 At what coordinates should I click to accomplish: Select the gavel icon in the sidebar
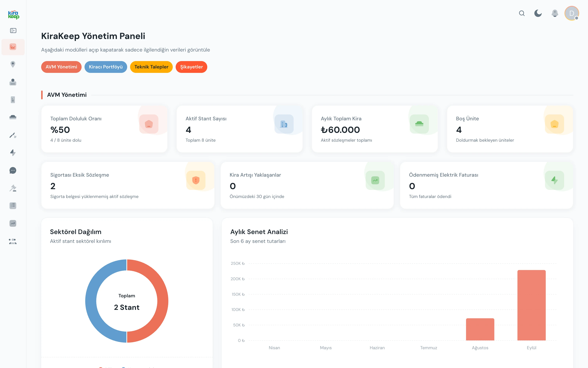point(13,188)
